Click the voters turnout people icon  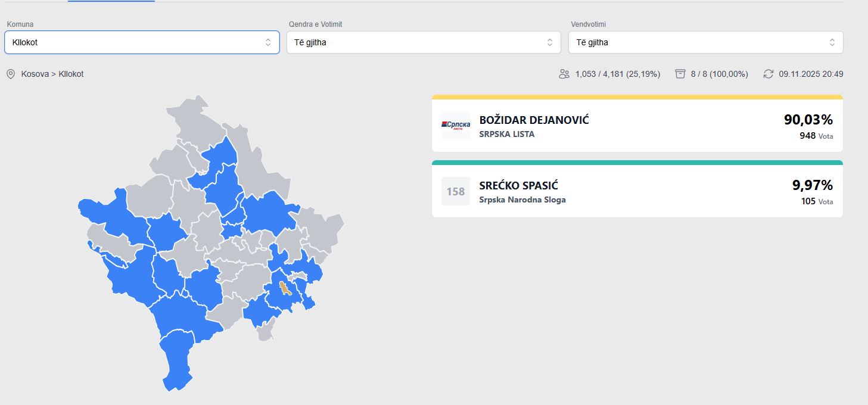tap(564, 74)
